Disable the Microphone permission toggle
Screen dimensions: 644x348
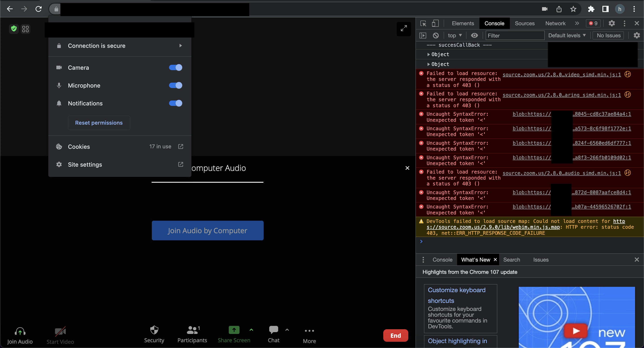(176, 85)
